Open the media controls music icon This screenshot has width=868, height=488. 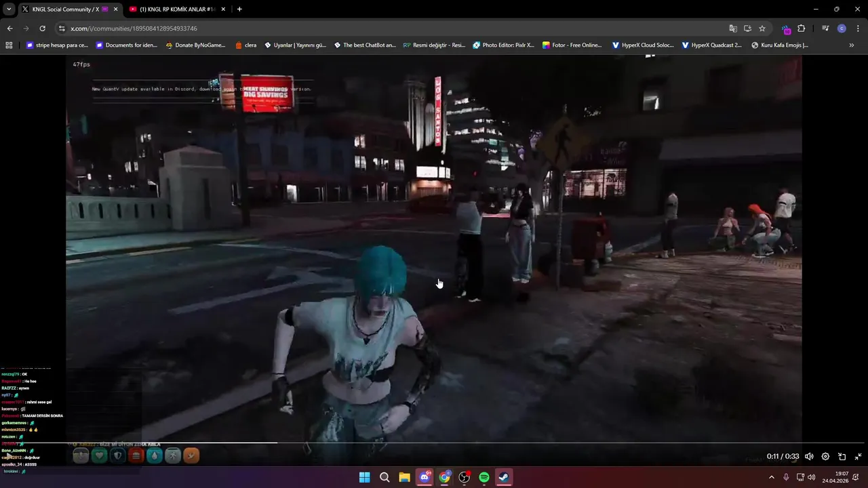(825, 28)
